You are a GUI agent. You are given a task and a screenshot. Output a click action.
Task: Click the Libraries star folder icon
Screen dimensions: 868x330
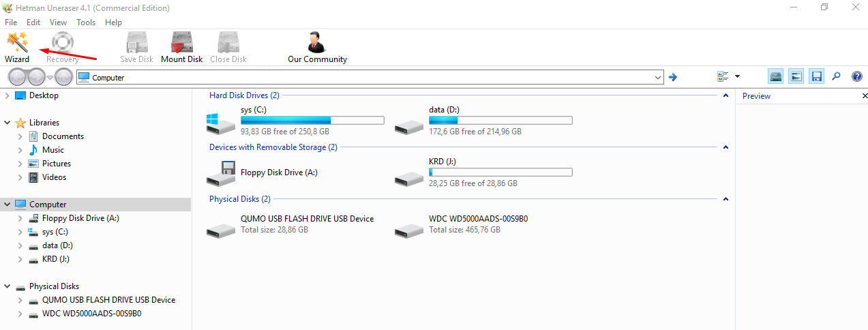(x=20, y=123)
